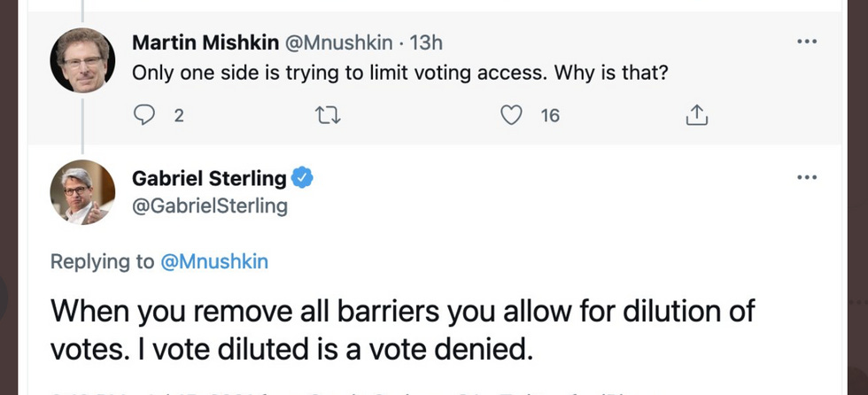Open Martin Mishkin's profile picture
The image size is (868, 395).
82,60
